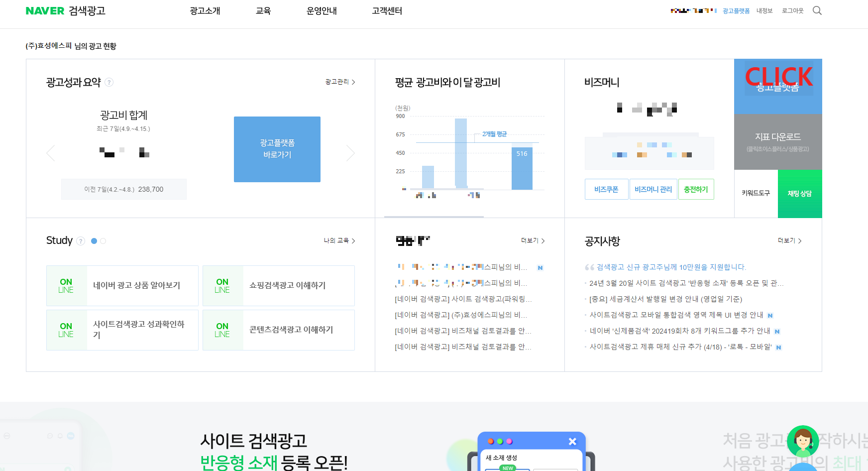The height and width of the screenshot is (471, 868).
Task: Show previous slide in 광고비 합계 carousel
Action: click(x=50, y=153)
